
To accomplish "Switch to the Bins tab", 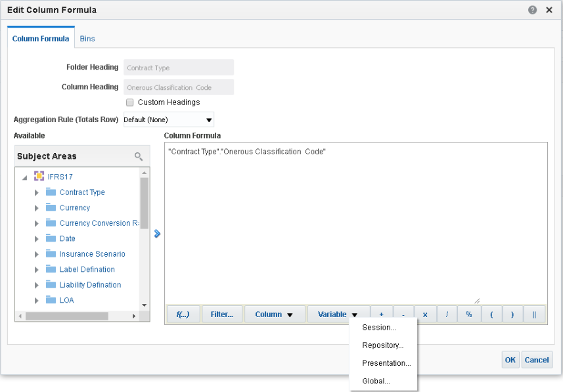I will click(x=87, y=38).
